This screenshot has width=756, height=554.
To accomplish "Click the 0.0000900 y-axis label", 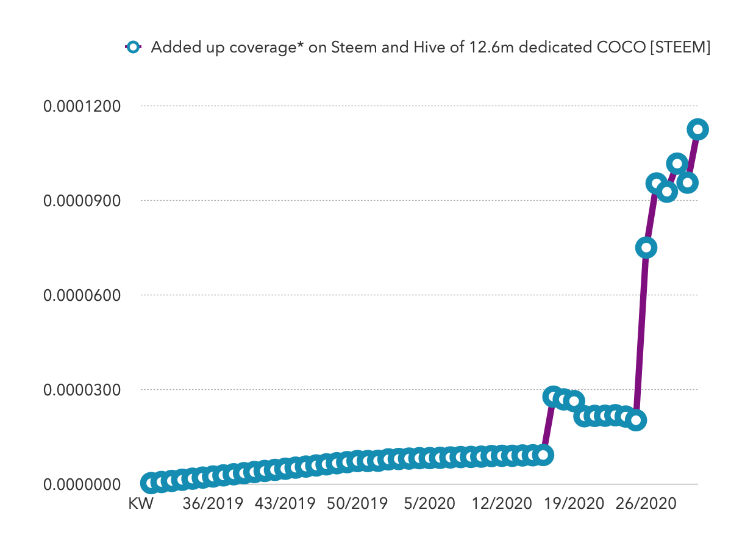I will 82,201.
